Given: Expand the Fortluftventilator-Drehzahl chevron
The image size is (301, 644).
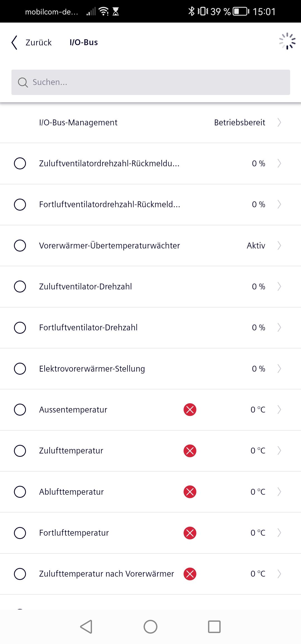Looking at the screenshot, I should 279,327.
